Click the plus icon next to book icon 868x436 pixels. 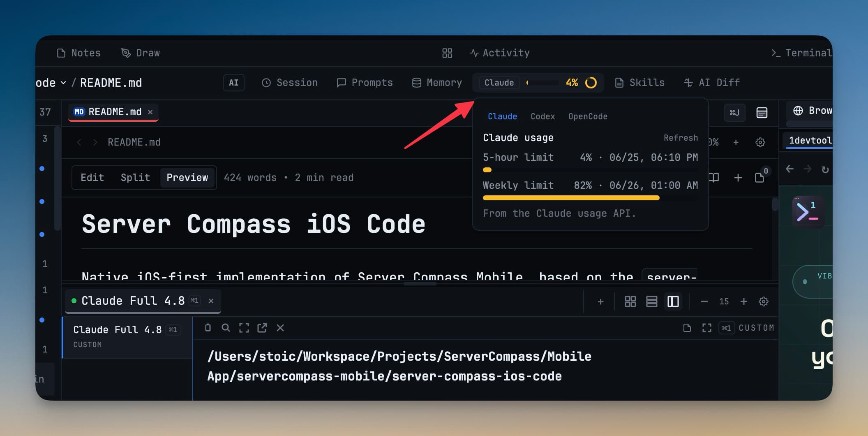click(x=738, y=178)
